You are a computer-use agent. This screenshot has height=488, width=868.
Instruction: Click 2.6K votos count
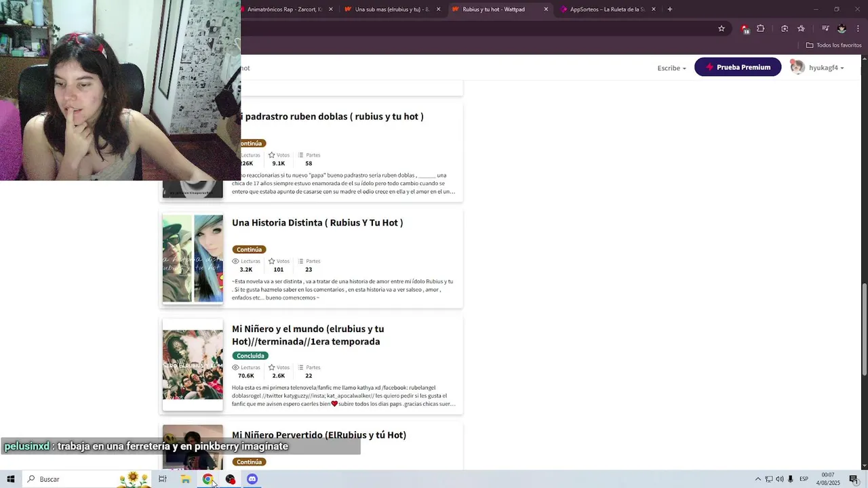coord(279,375)
